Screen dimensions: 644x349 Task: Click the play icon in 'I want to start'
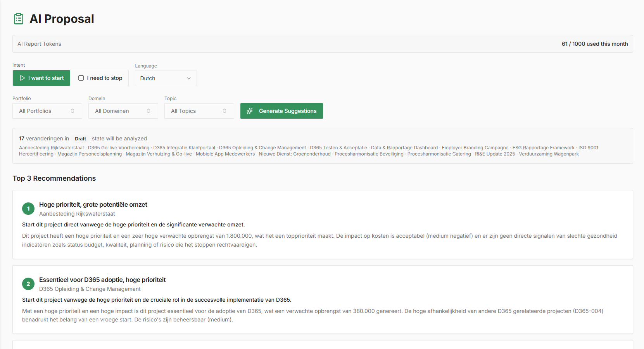pos(22,78)
